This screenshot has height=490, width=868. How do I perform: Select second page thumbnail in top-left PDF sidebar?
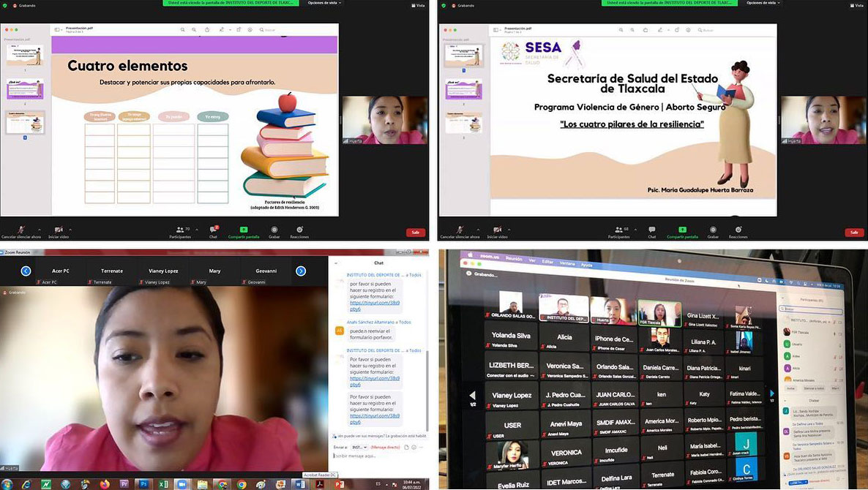click(25, 89)
